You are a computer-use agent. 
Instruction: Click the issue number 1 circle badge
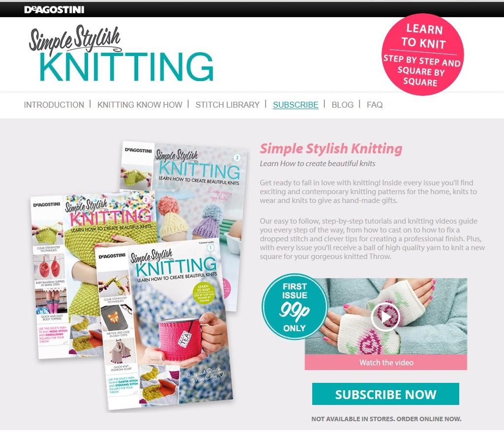(210, 248)
